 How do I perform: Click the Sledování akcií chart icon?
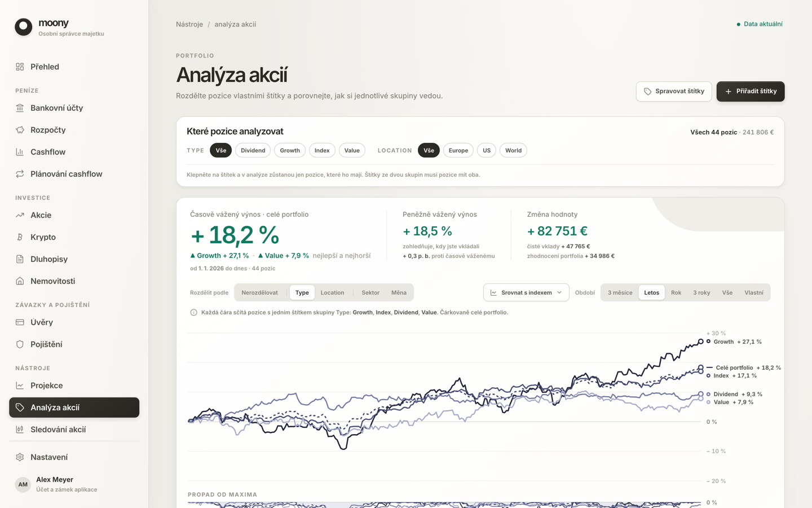pyautogui.click(x=20, y=430)
